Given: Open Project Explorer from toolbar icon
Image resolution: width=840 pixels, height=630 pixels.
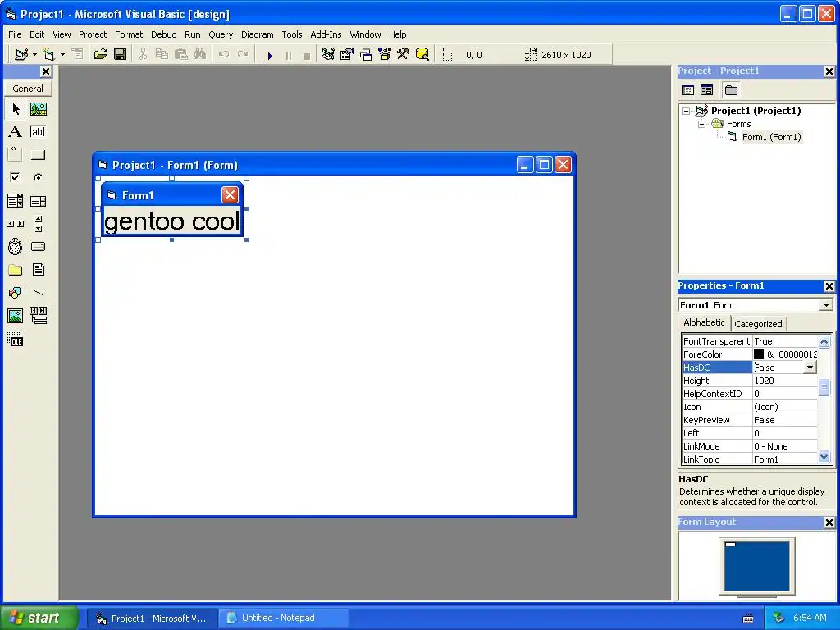Looking at the screenshot, I should tap(328, 55).
